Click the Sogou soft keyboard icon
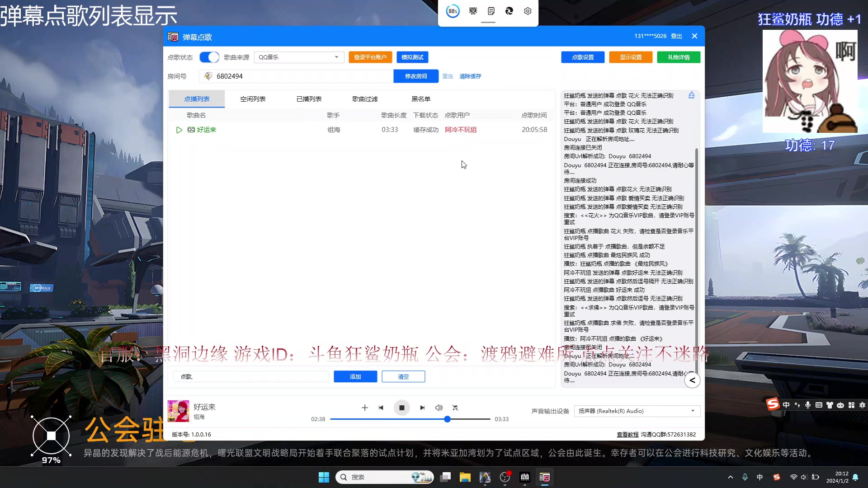 click(x=819, y=405)
